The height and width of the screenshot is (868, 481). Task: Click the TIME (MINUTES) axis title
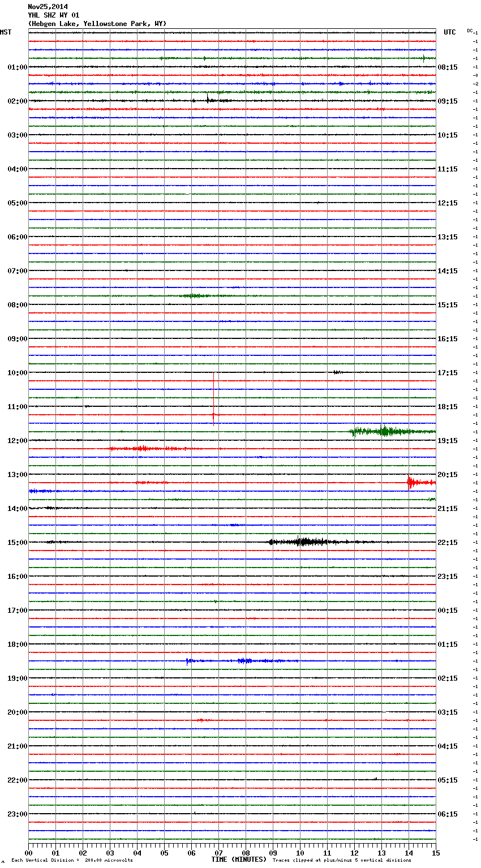(239, 860)
